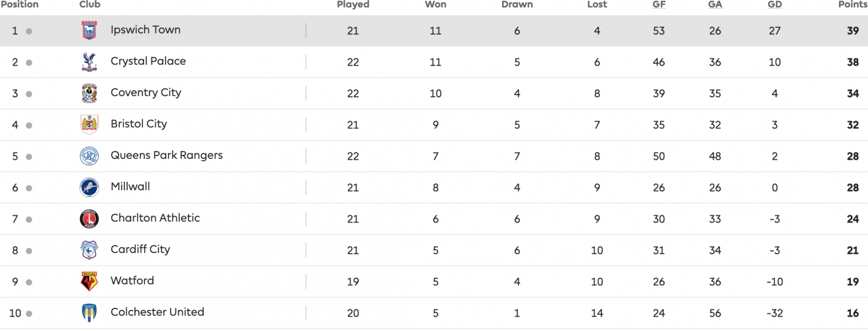Click the Position column header
868x331 pixels.
point(19,5)
